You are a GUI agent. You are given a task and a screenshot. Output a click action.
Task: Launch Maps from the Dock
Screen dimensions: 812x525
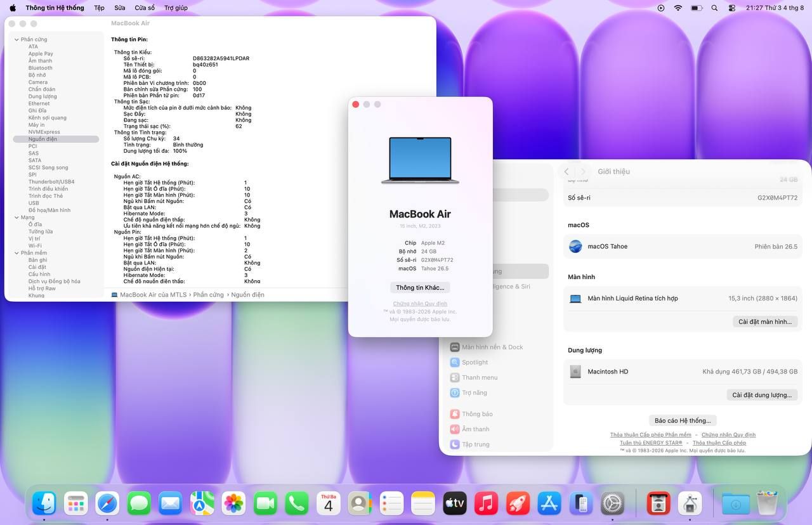(x=202, y=503)
